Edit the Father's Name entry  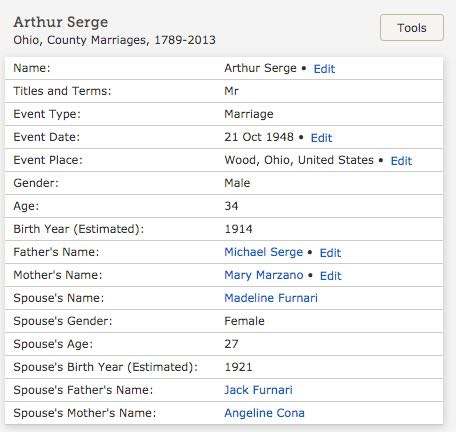click(330, 253)
